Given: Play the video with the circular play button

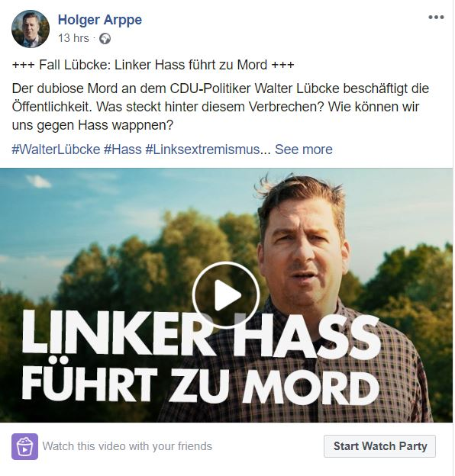Looking at the screenshot, I should pyautogui.click(x=226, y=295).
